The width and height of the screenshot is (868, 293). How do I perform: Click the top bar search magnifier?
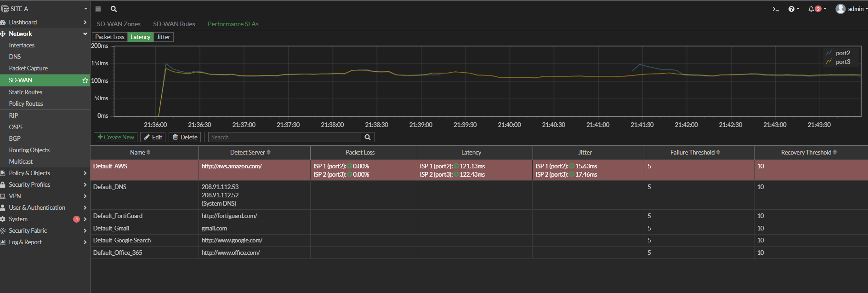tap(113, 9)
